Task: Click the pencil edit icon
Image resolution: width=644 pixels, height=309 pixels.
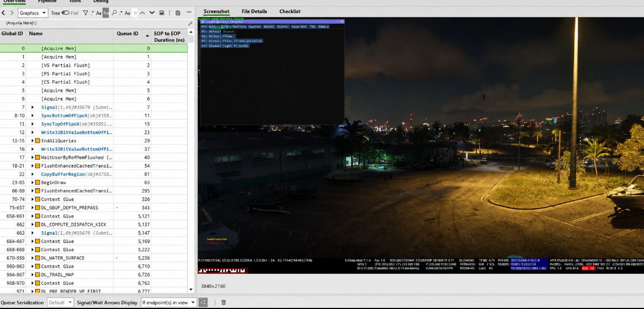Action: click(190, 24)
